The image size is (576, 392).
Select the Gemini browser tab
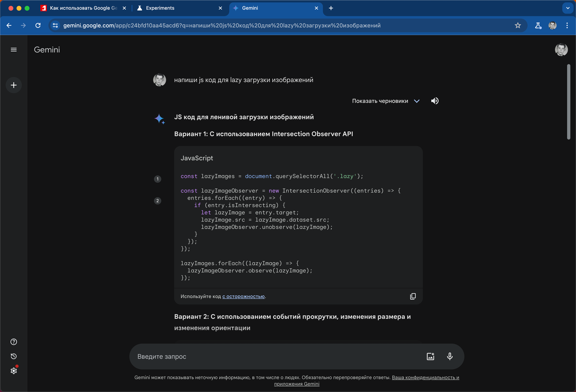pyautogui.click(x=276, y=8)
